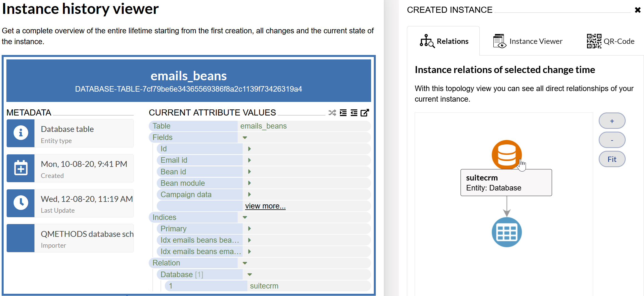Click the suitecrm relation value

pyautogui.click(x=264, y=286)
